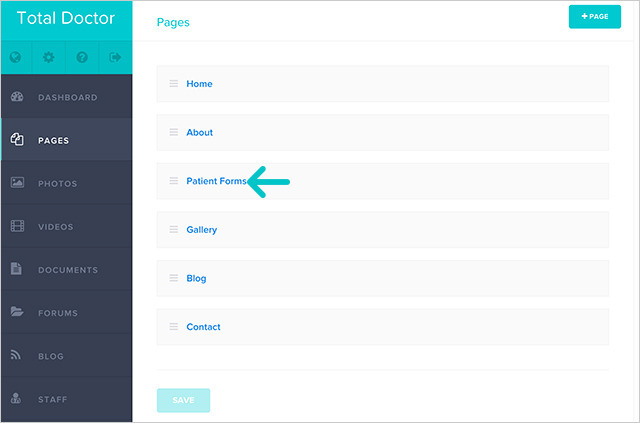The height and width of the screenshot is (423, 640).
Task: Open the Contact page link
Action: tap(203, 327)
